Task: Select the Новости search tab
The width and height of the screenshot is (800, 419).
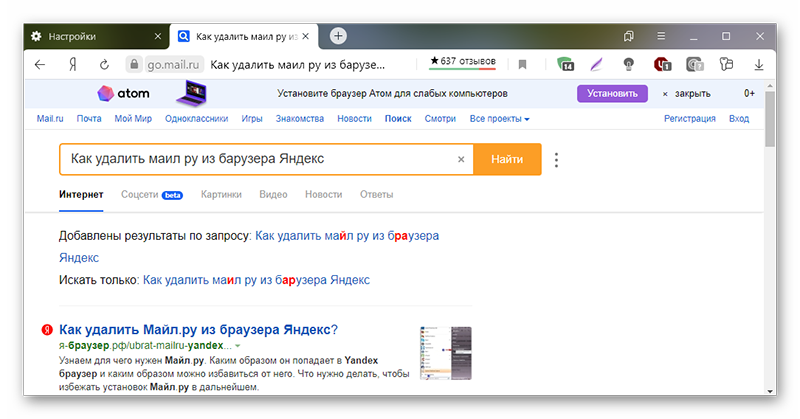Action: 323,194
